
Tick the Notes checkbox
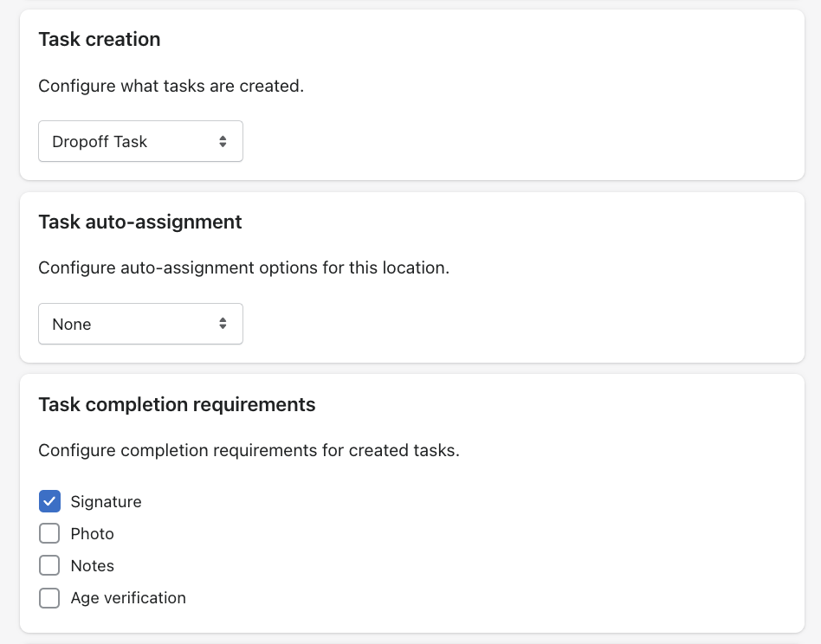point(49,565)
